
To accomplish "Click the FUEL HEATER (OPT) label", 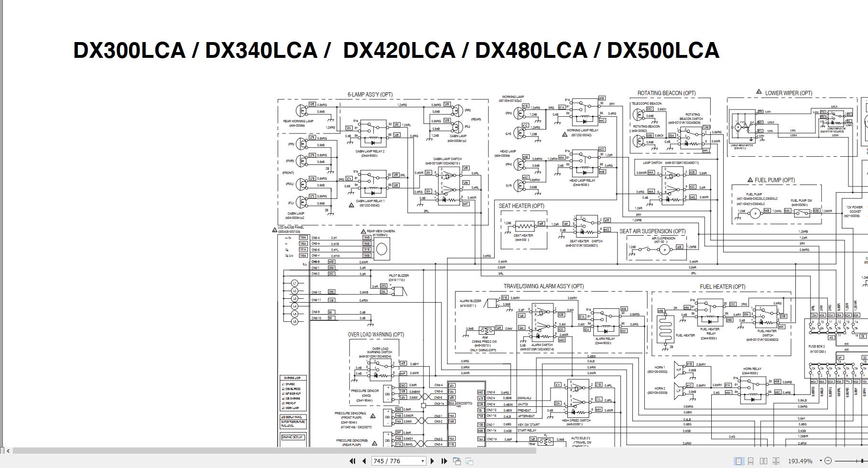I will pyautogui.click(x=722, y=287).
